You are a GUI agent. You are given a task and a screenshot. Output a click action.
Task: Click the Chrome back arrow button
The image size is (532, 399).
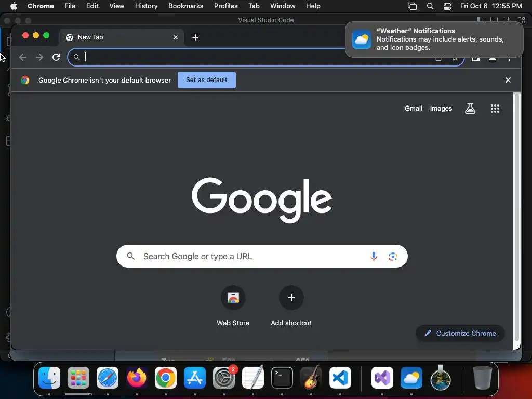pyautogui.click(x=23, y=57)
